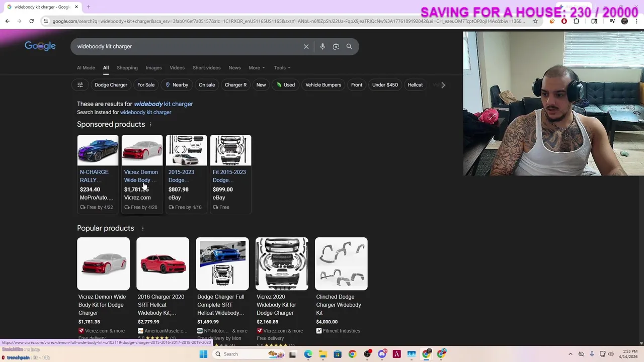Reload the page with refresh icon
The image size is (644, 362).
tap(31, 21)
